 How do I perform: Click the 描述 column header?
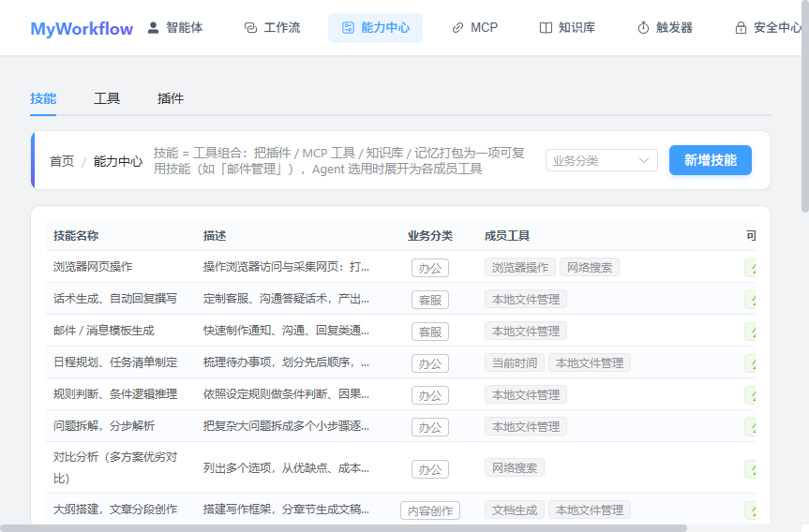pyautogui.click(x=215, y=236)
